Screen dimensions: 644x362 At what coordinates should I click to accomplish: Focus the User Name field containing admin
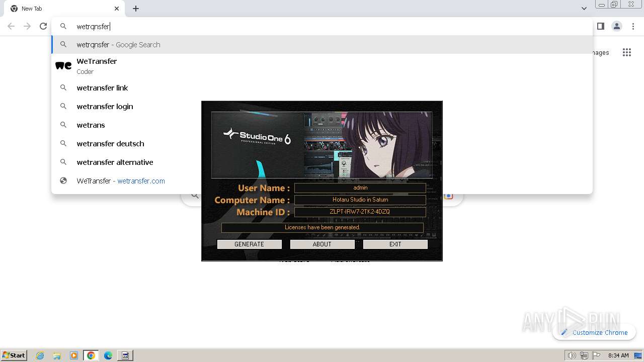[360, 188]
